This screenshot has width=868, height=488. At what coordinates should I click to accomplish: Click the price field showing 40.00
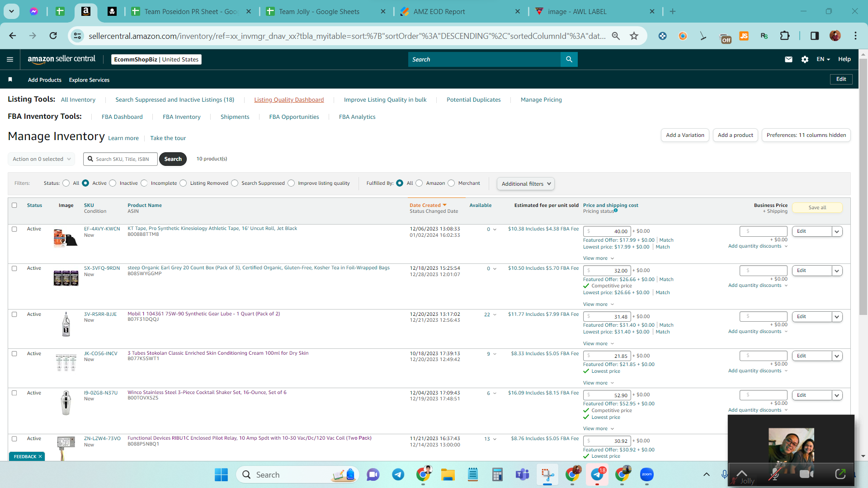(607, 231)
